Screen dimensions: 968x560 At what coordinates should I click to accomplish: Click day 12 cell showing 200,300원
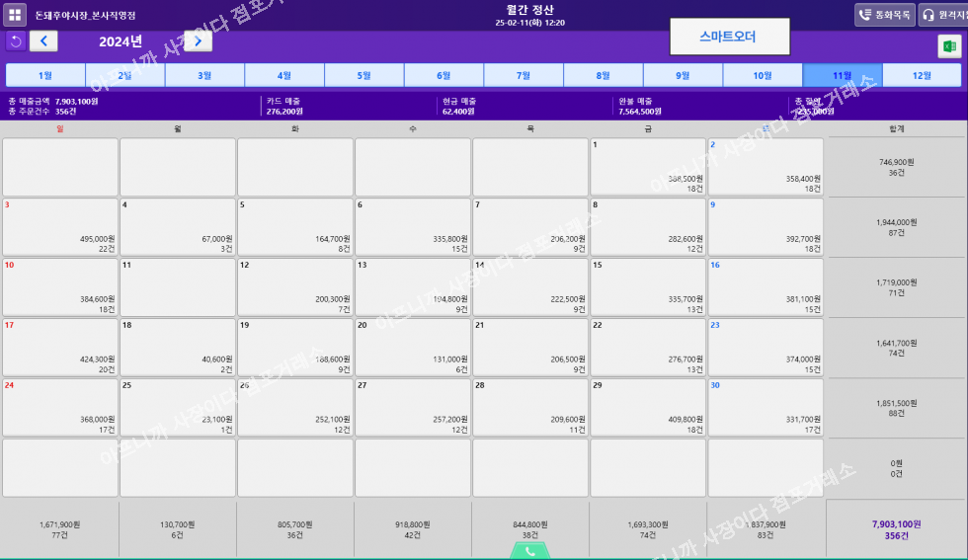(294, 286)
